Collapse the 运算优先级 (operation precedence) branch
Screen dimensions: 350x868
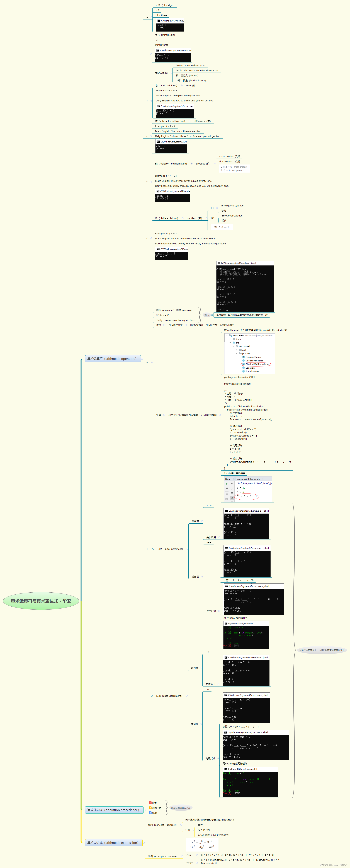145,810
